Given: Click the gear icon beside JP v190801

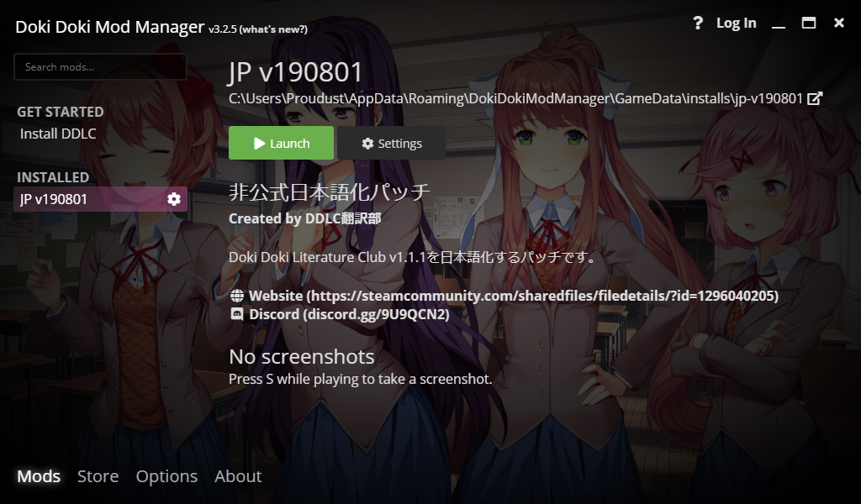Looking at the screenshot, I should pos(174,199).
